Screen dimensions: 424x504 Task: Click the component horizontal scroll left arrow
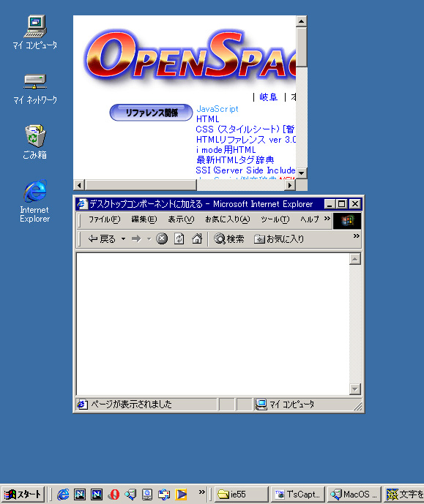(79, 185)
